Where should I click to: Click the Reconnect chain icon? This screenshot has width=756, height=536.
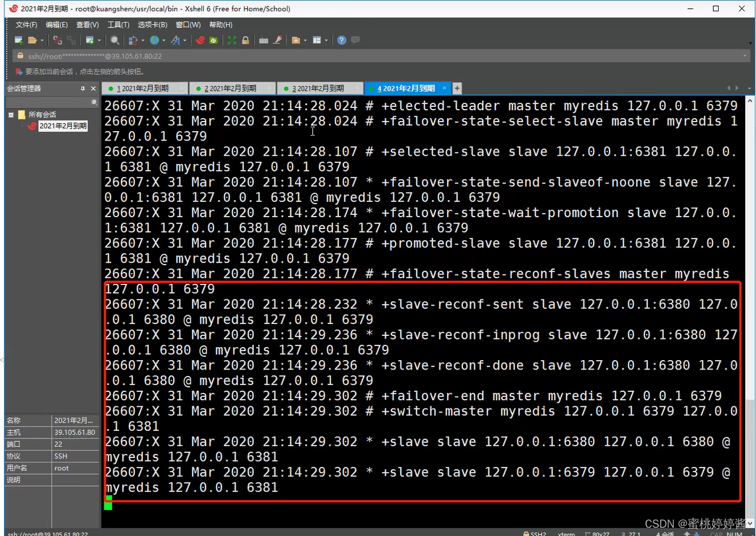pos(71,40)
